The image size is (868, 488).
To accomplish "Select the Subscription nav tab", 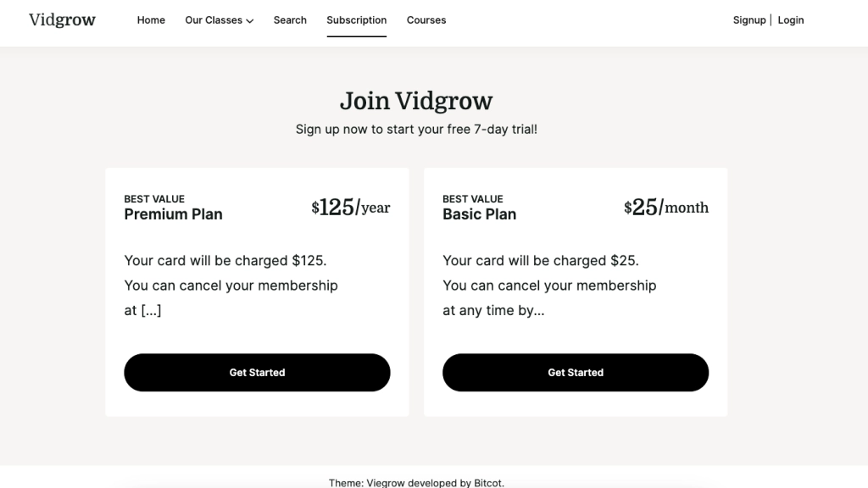I will (356, 20).
